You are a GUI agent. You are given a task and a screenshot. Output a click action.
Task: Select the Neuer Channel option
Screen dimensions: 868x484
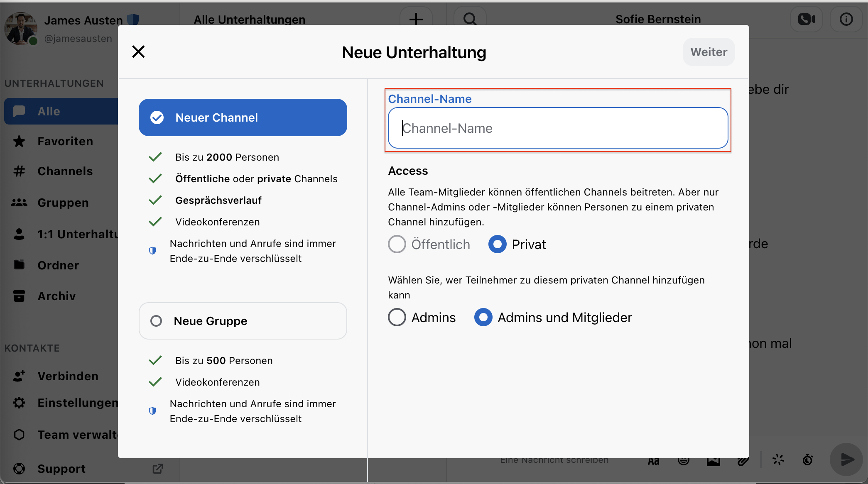point(243,117)
